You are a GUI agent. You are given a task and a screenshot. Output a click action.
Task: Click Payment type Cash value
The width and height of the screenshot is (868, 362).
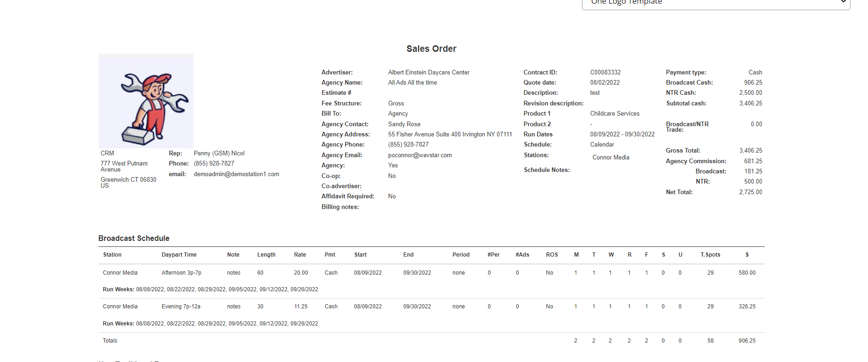click(755, 73)
